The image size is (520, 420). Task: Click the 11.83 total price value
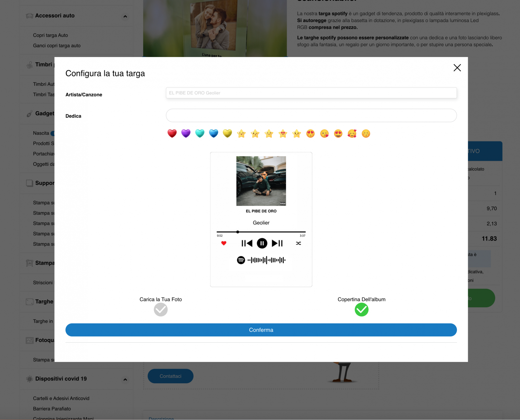[489, 239]
